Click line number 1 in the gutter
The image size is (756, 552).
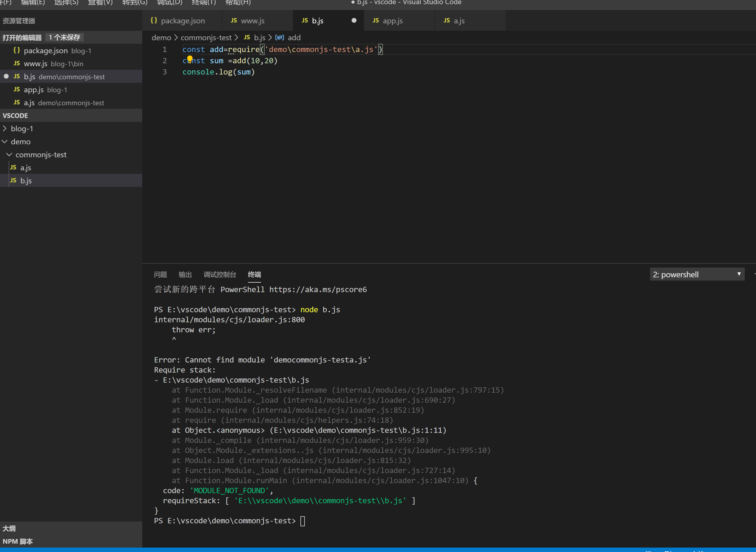click(x=165, y=49)
